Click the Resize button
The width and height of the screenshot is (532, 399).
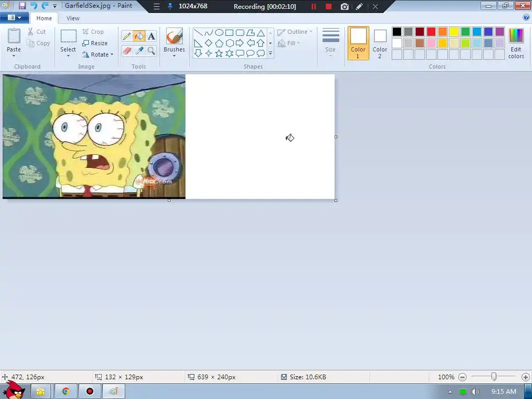tap(95, 44)
